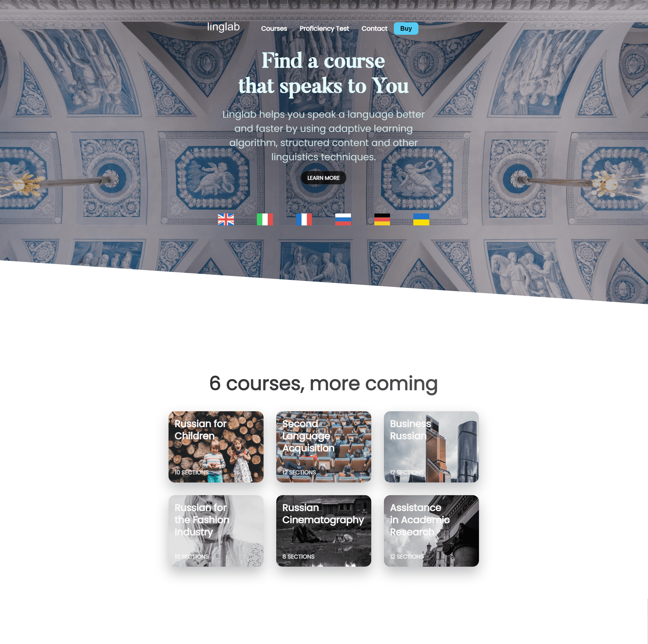Click the Learn More button
Image resolution: width=648 pixels, height=644 pixels.
point(323,177)
